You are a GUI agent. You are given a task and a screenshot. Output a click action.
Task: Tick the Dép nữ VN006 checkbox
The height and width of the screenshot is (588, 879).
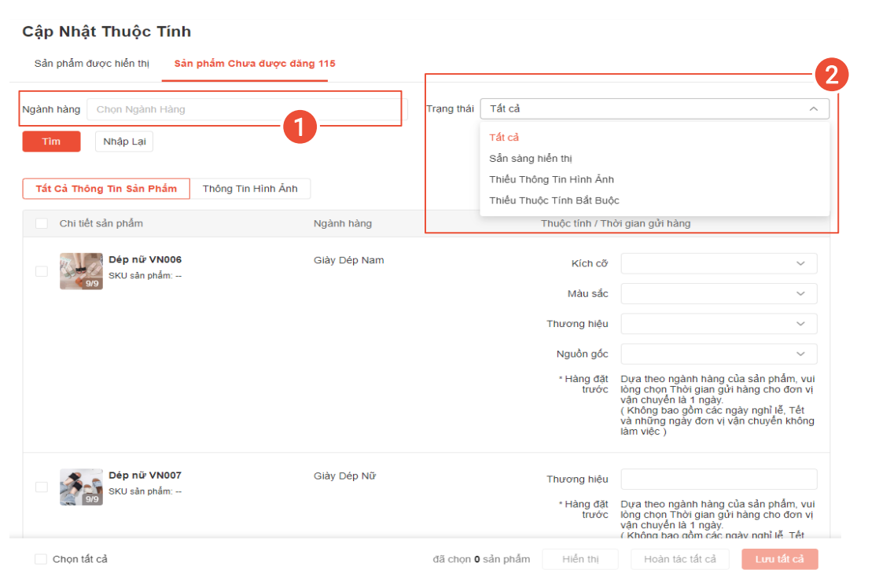[x=42, y=271]
